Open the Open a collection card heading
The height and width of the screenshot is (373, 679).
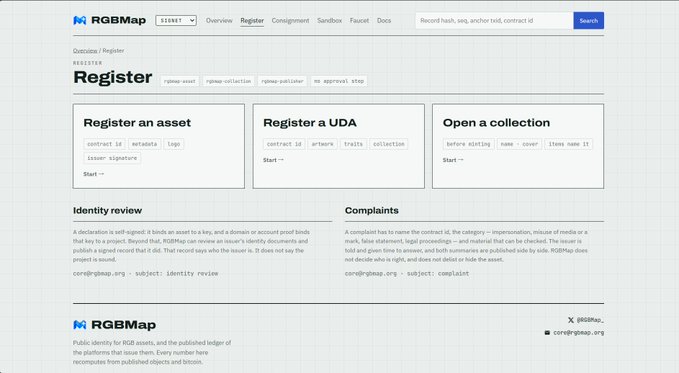[x=496, y=123]
